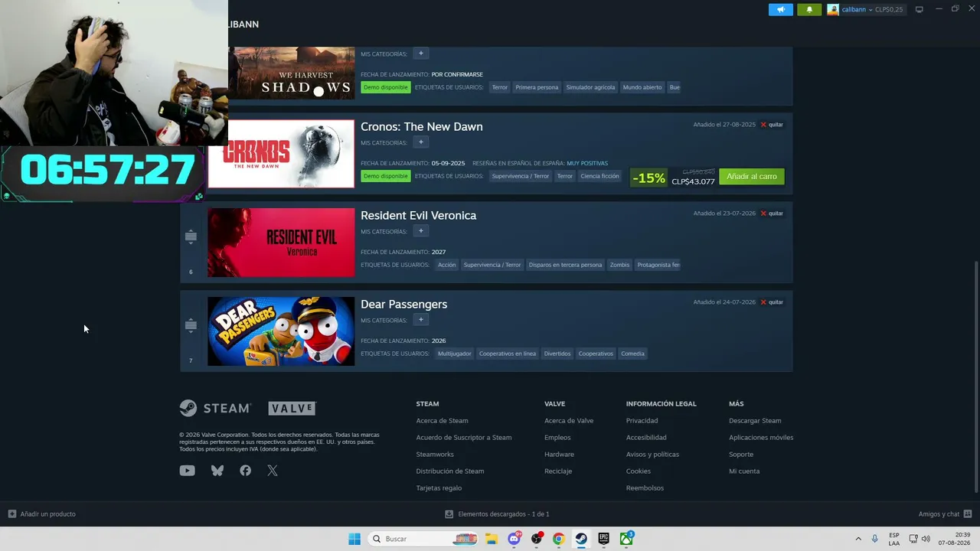Viewport: 980px width, 551px height.
Task: Open the MUY POSITIVAS reviews link
Action: pyautogui.click(x=587, y=163)
